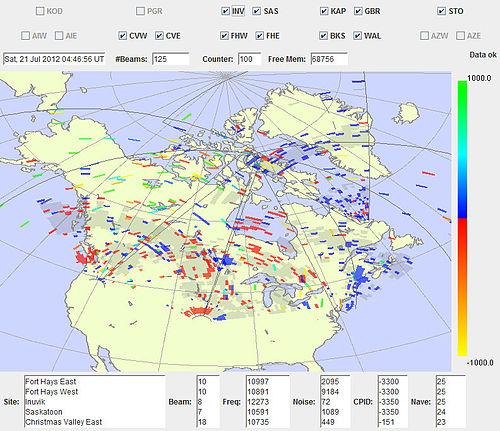Click the velocity color scale bar
Image resolution: width=500 pixels, height=431 pixels.
click(x=462, y=218)
